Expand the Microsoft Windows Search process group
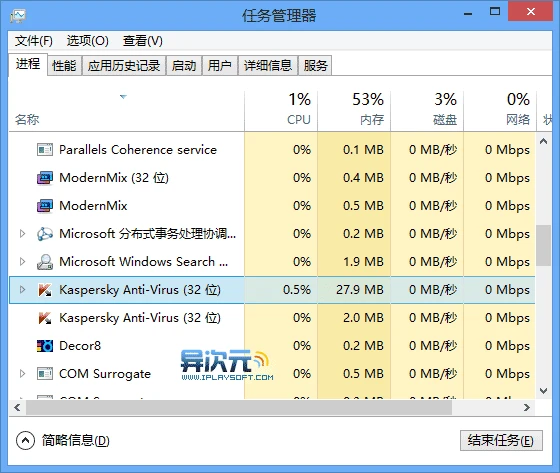 [22, 262]
